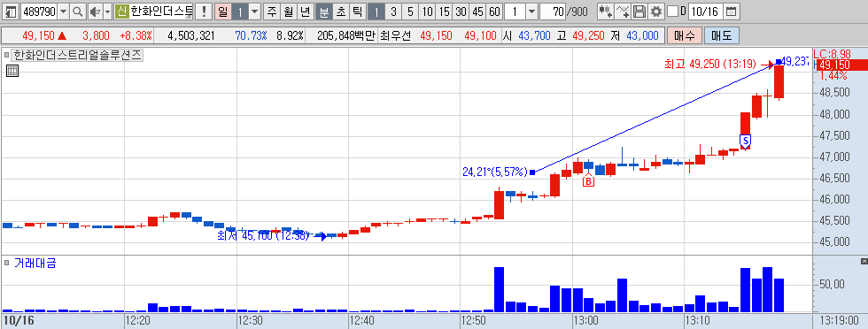Choose the 10-minute interval button
The height and width of the screenshot is (329, 868).
point(427,11)
